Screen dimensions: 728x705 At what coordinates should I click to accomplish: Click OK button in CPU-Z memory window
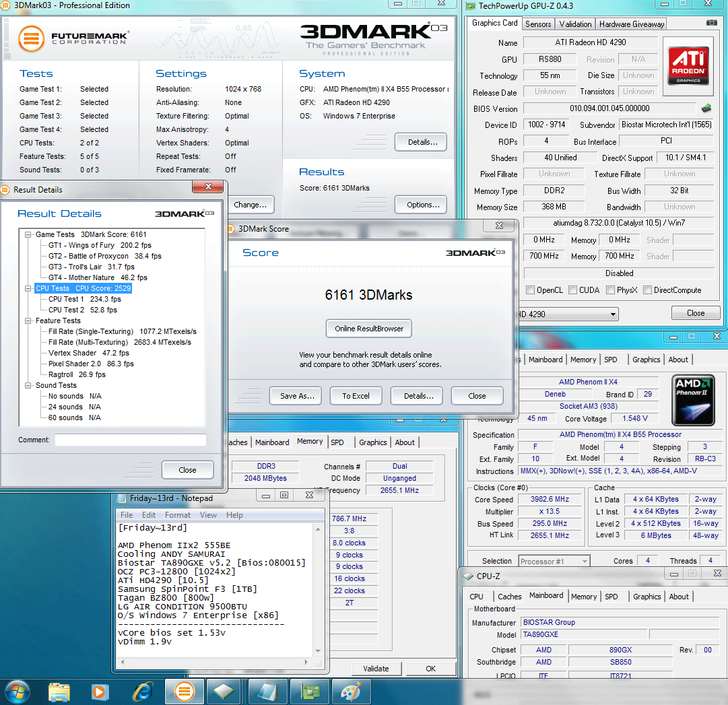430,669
